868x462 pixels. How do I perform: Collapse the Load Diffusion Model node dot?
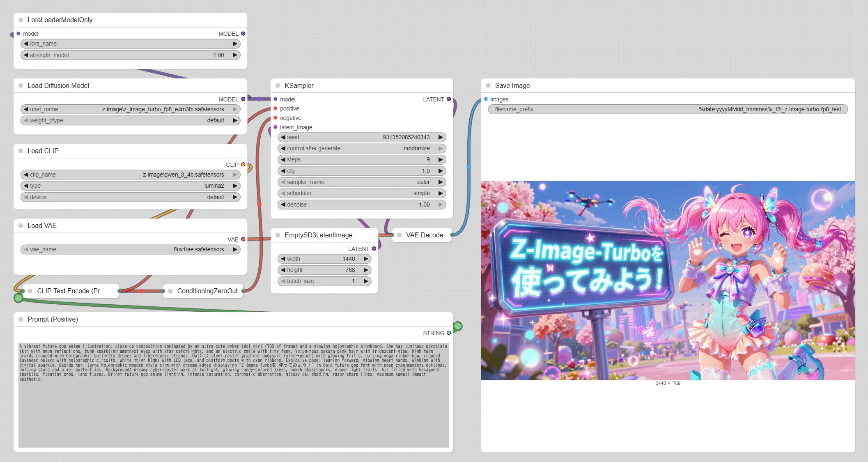point(21,85)
